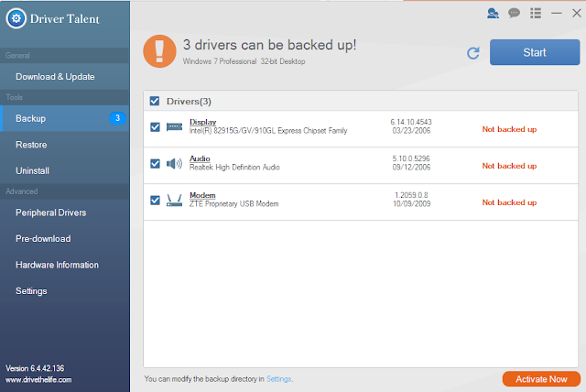Click Realtek High Definition Audio text
The width and height of the screenshot is (586, 392).
(234, 168)
